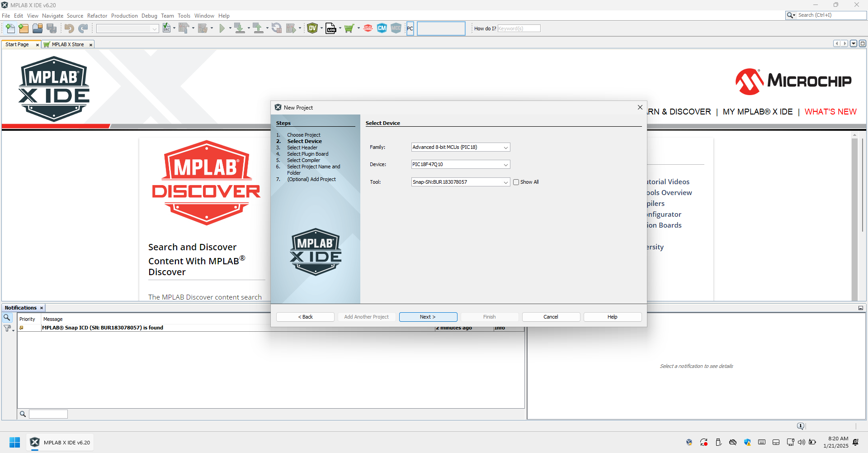Open the Family dropdown
Viewport: 868px width, 453px height.
click(x=461, y=147)
